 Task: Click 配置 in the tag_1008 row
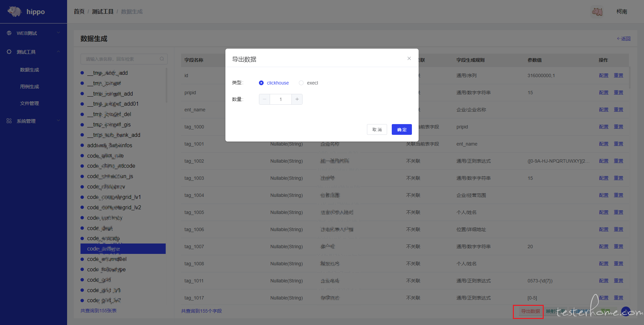pos(604,264)
